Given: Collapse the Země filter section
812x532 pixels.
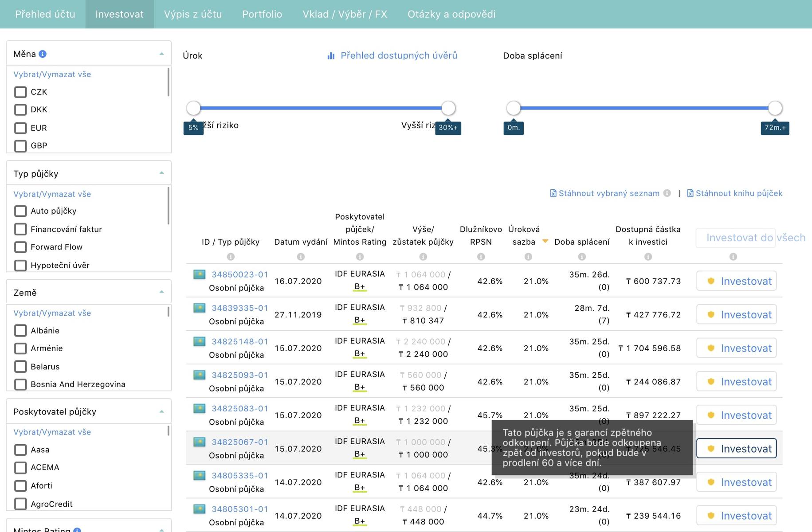Looking at the screenshot, I should click(x=161, y=292).
